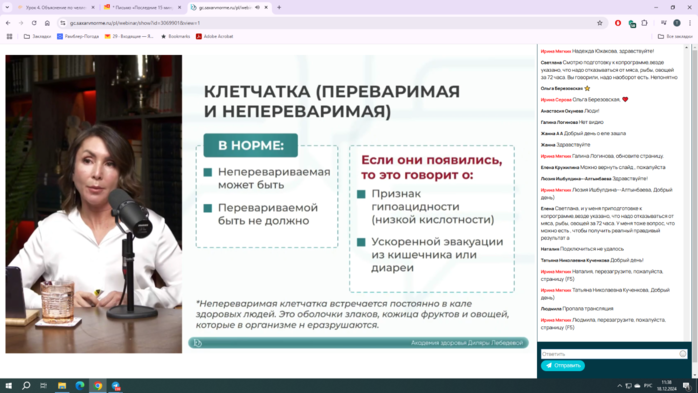
Task: Open the media control toolbar icon
Action: [x=664, y=23]
